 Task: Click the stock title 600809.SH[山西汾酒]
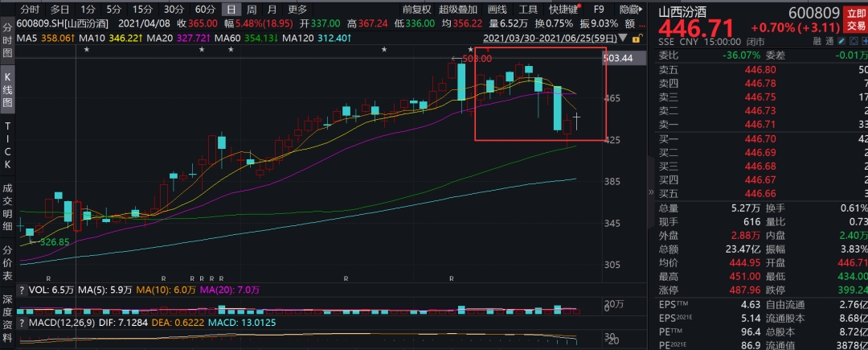(x=63, y=23)
